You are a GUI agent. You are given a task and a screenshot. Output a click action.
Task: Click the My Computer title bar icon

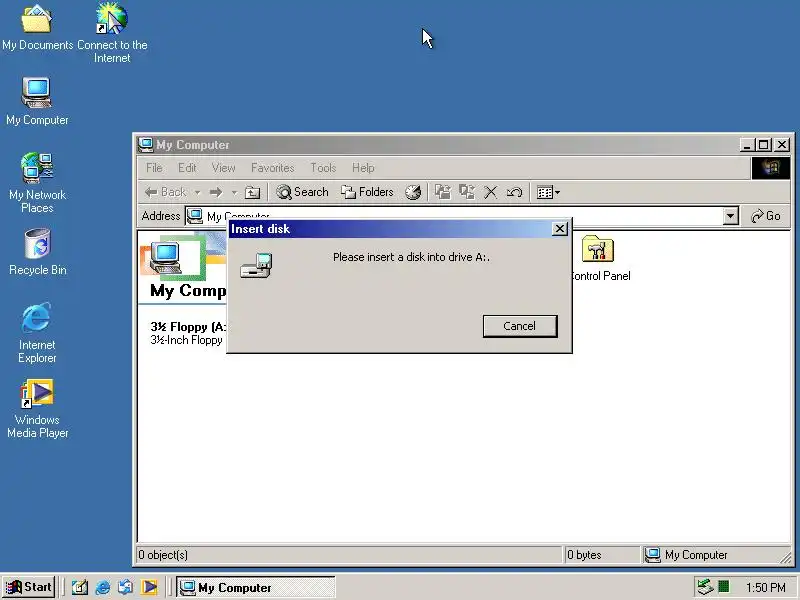[x=145, y=144]
